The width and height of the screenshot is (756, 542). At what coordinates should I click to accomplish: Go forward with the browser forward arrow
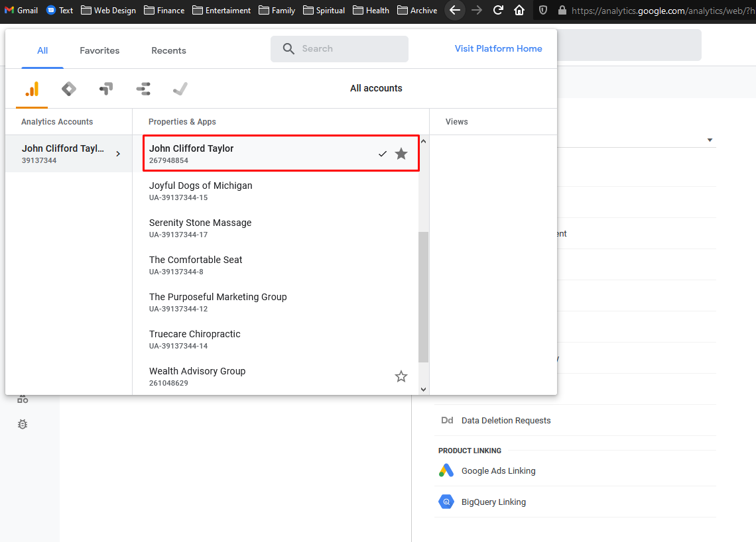coord(477,10)
